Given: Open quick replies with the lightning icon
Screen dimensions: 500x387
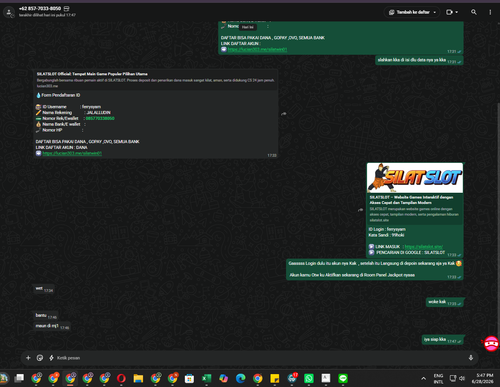Looking at the screenshot, I should pos(51,358).
